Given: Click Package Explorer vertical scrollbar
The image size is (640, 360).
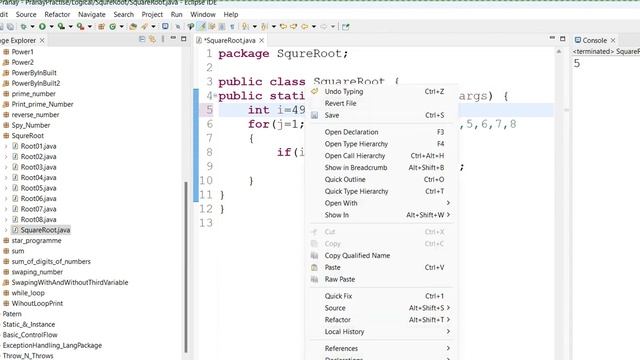Looking at the screenshot, I should click(186, 267).
